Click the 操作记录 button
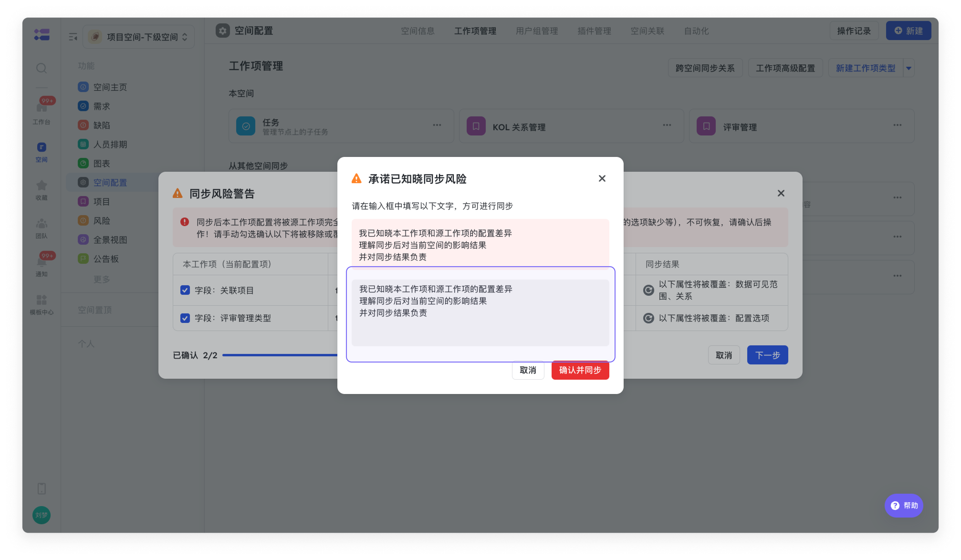 [x=854, y=31]
